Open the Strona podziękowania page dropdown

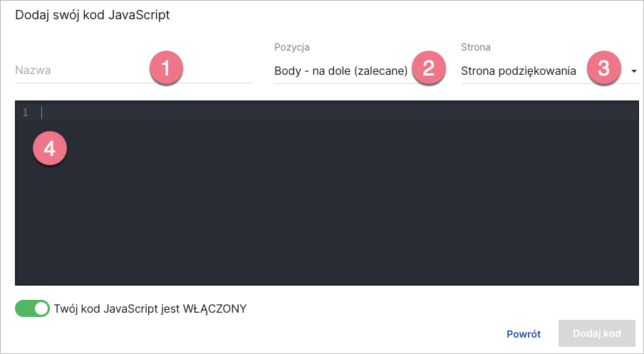519,71
